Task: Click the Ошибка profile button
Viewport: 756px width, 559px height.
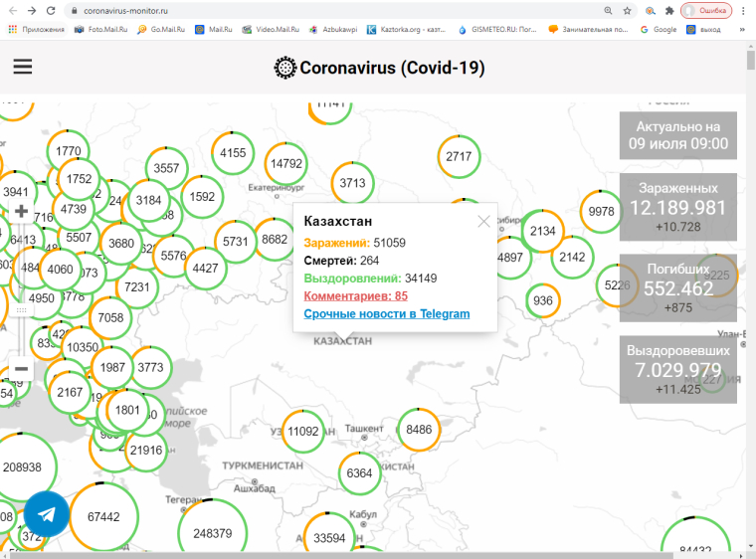Action: [x=705, y=10]
